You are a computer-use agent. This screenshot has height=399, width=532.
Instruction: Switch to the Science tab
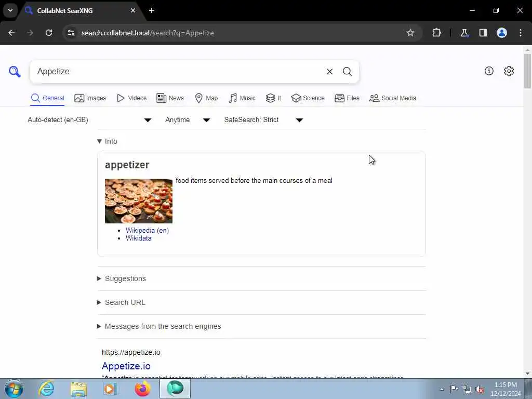[x=308, y=98]
